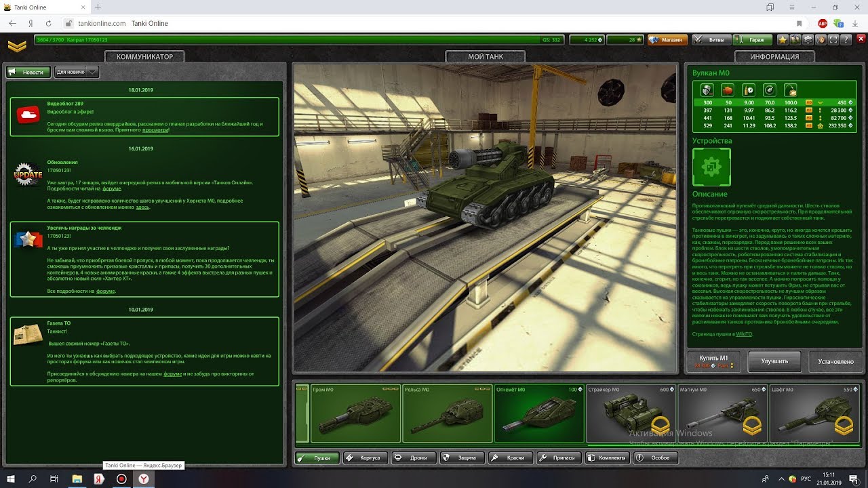The height and width of the screenshot is (488, 868).
Task: Select the Магнум М0 turret card
Action: pos(723,413)
